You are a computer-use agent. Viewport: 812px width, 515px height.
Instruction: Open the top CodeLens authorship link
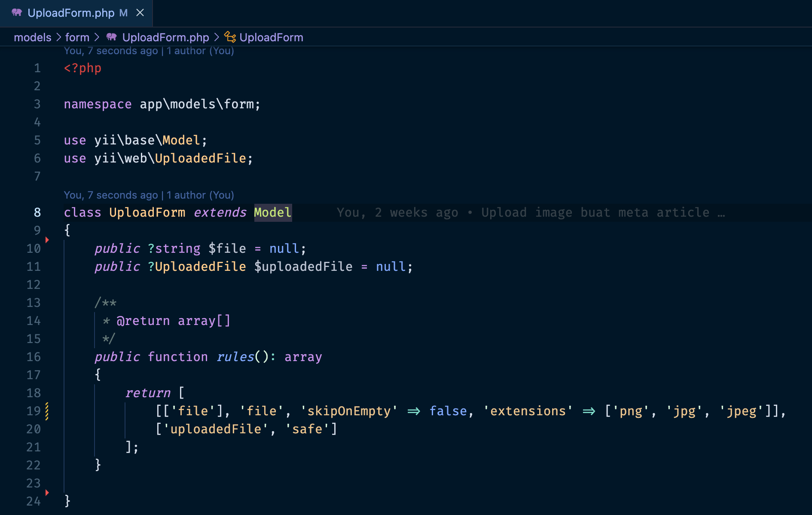149,51
